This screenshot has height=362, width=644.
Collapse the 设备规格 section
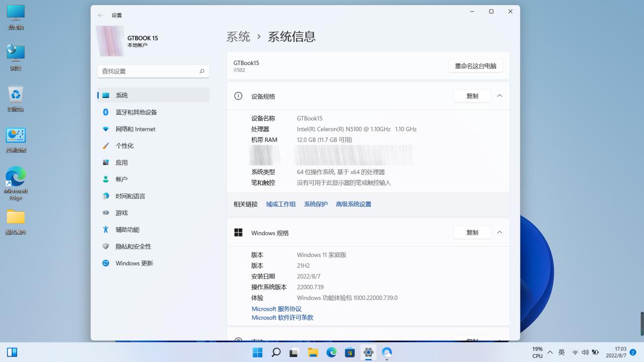[x=499, y=95]
